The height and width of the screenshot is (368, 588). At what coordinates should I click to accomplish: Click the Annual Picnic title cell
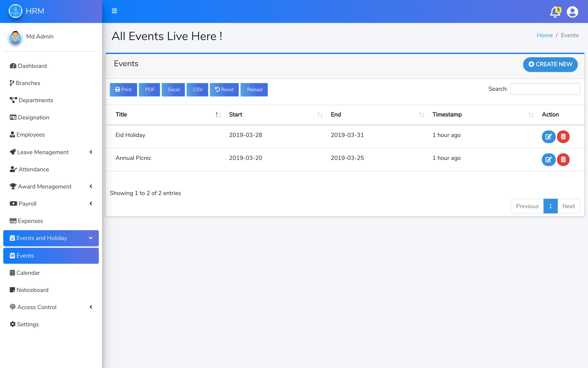pyautogui.click(x=133, y=158)
